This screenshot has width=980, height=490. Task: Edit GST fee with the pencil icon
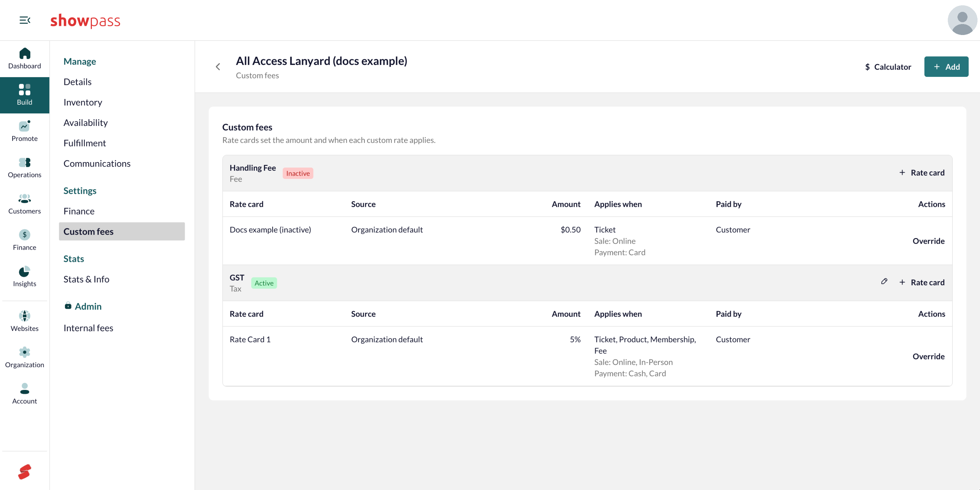pos(884,282)
